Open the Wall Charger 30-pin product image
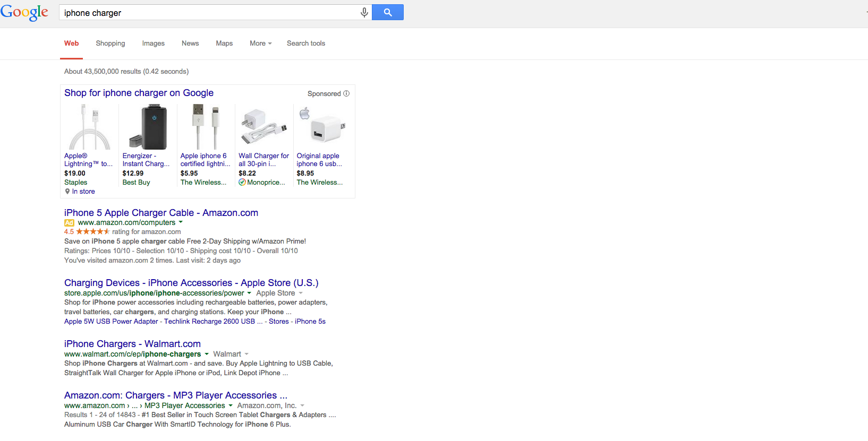This screenshot has height=441, width=868. click(264, 127)
